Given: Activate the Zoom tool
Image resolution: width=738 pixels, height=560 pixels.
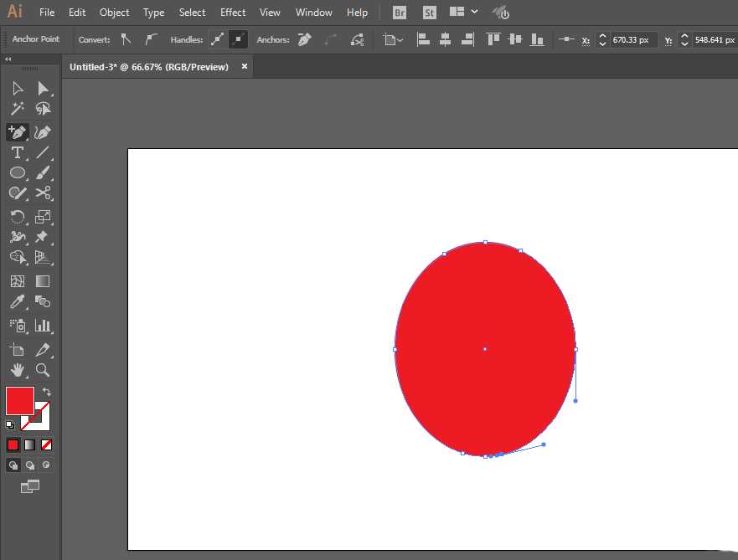Looking at the screenshot, I should tap(43, 369).
